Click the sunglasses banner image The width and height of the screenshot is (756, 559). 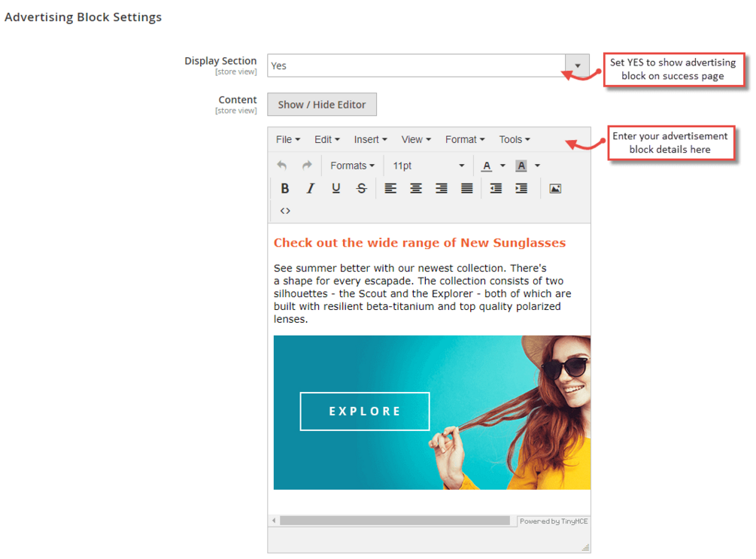point(432,412)
